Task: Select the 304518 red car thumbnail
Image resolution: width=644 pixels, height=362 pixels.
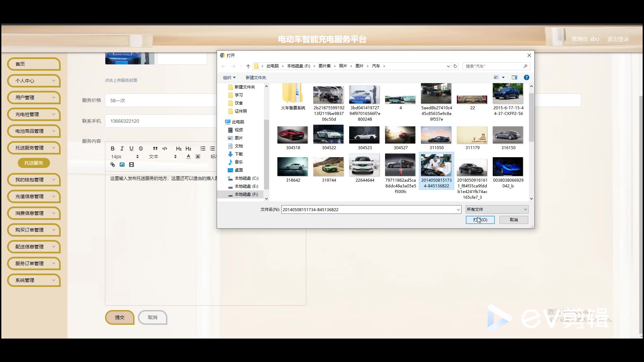Action: tap(292, 135)
